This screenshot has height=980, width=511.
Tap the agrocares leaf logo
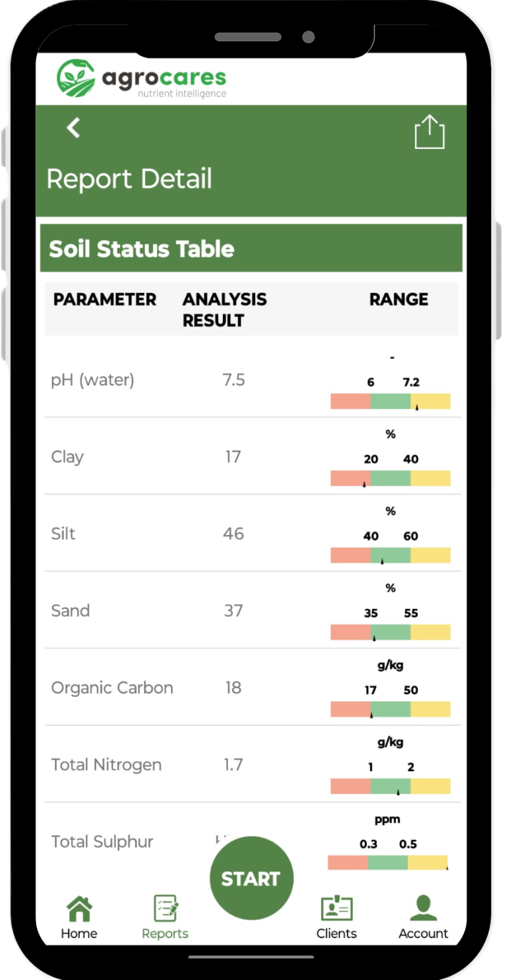point(76,78)
